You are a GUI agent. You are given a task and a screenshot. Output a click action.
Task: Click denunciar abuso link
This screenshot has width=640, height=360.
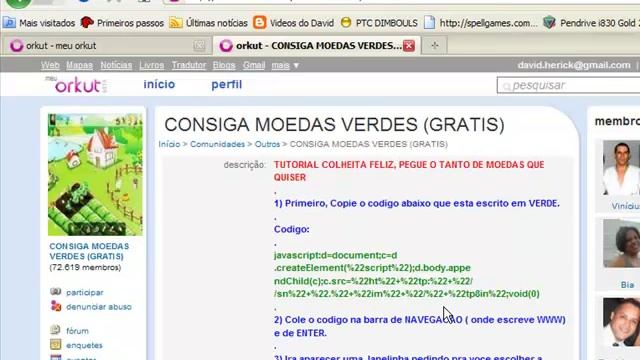click(99, 307)
